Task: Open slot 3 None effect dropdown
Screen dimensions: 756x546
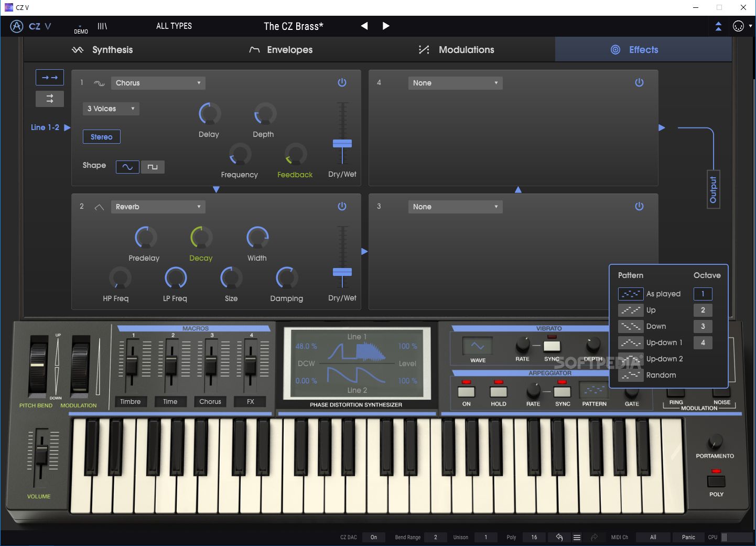Action: pos(455,207)
